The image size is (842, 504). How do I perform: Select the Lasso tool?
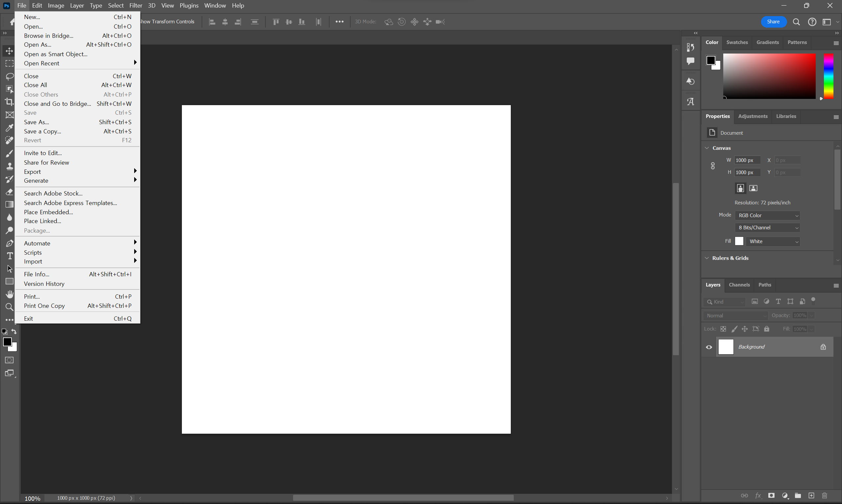(x=9, y=76)
